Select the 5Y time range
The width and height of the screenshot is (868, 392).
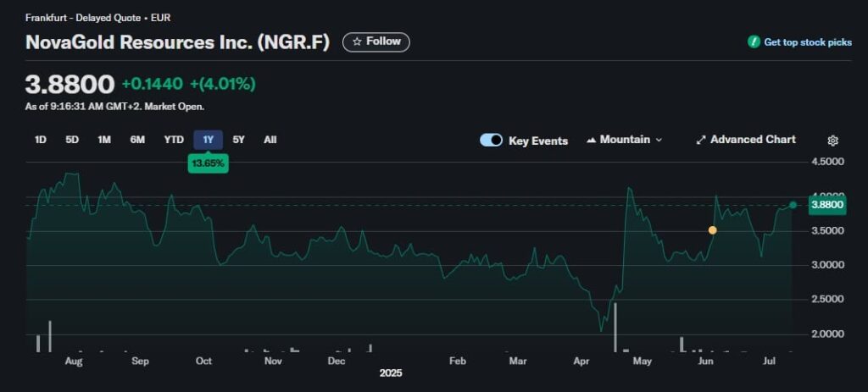click(x=238, y=140)
